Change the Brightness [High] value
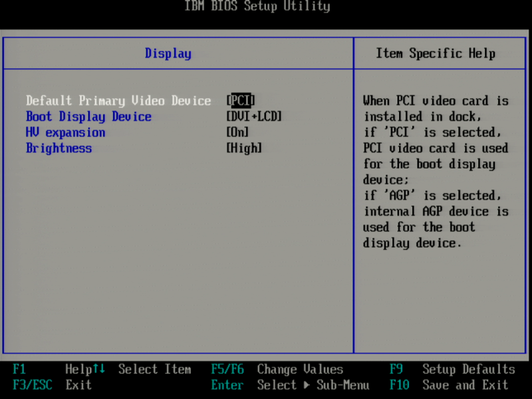Image resolution: width=532 pixels, height=399 pixels. coord(244,148)
